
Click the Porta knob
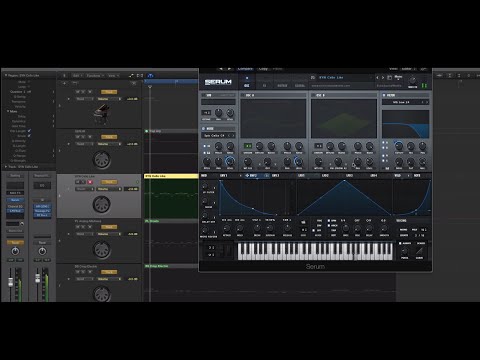405,251
